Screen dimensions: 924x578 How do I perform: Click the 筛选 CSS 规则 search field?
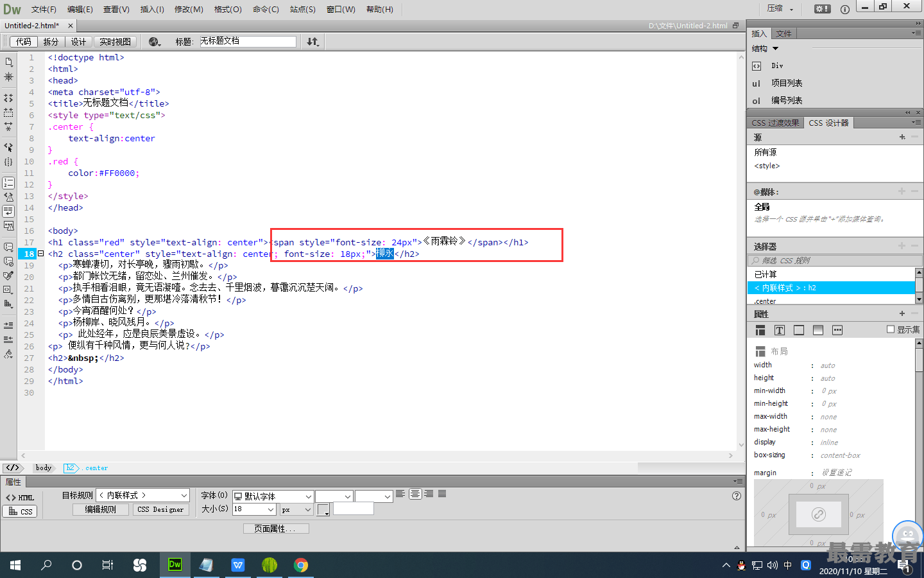pos(835,260)
